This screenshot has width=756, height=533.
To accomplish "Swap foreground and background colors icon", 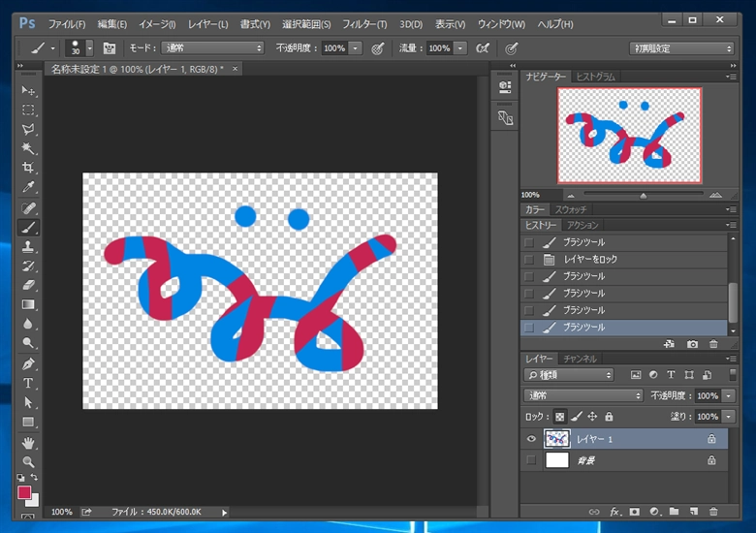I will [34, 477].
